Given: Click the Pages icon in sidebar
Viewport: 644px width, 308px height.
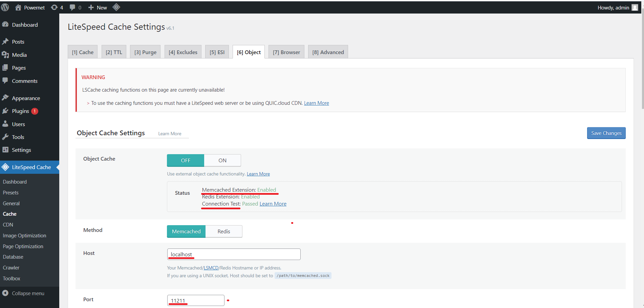Looking at the screenshot, I should (x=5, y=68).
